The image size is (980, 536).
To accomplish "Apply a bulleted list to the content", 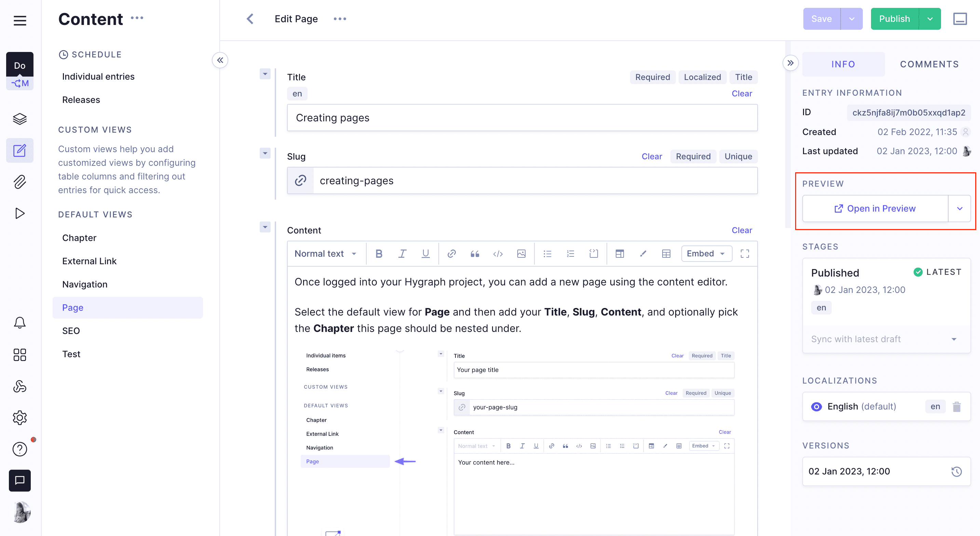I will (x=547, y=254).
